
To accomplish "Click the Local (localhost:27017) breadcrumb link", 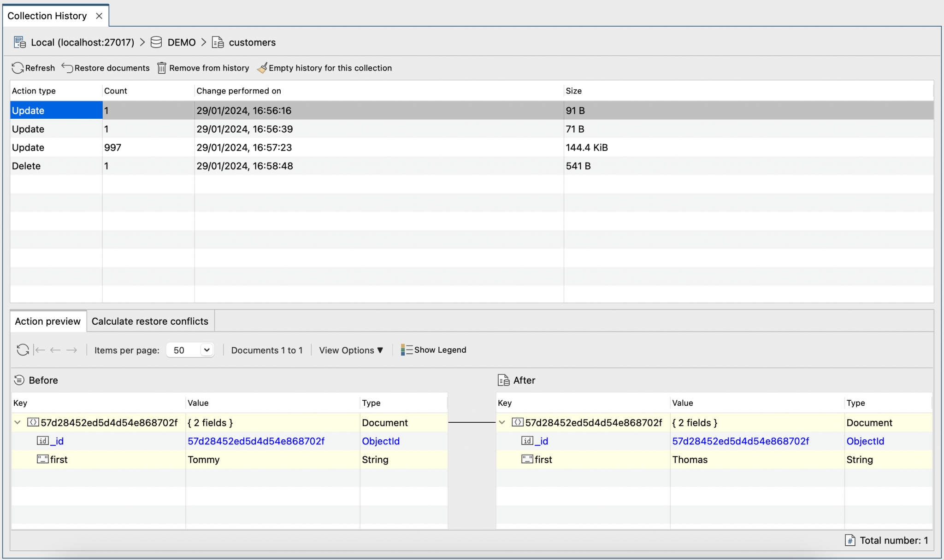I will (x=82, y=42).
